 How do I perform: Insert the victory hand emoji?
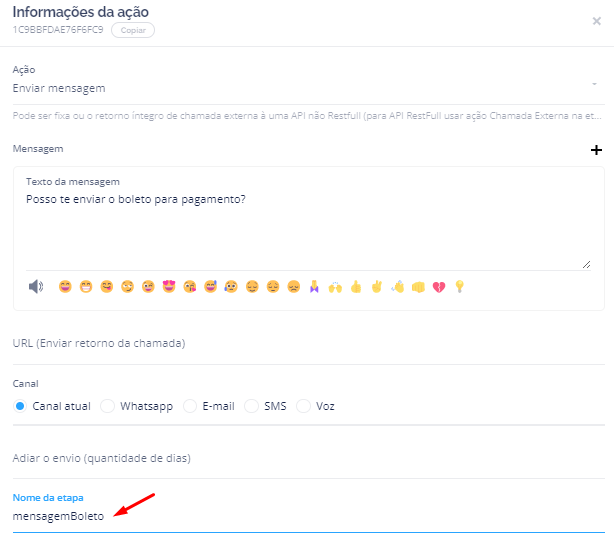[376, 287]
